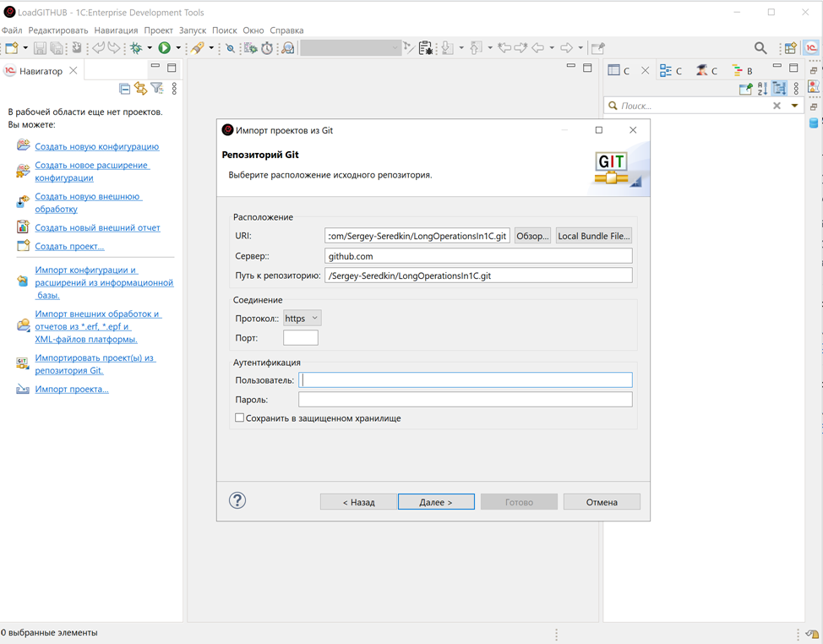Screen dimensions: 823x644
Task: Click the Обзор... button
Action: (532, 236)
